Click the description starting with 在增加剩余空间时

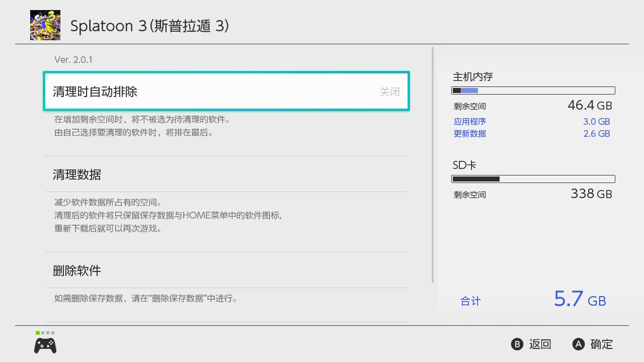[142, 127]
